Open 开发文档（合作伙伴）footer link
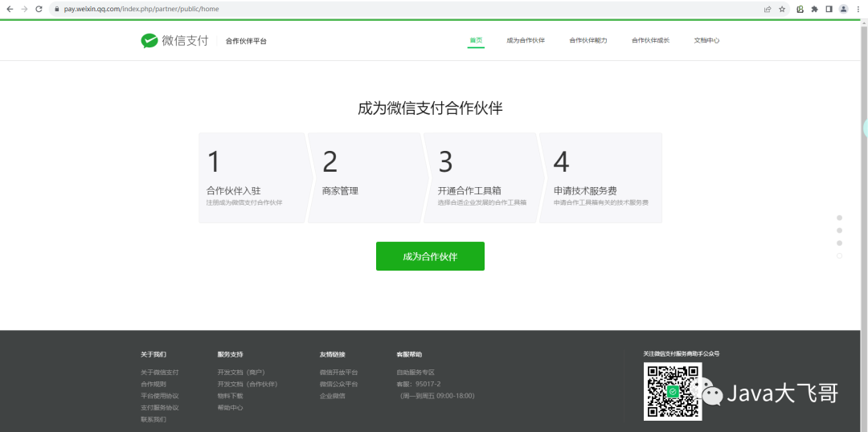 point(248,384)
